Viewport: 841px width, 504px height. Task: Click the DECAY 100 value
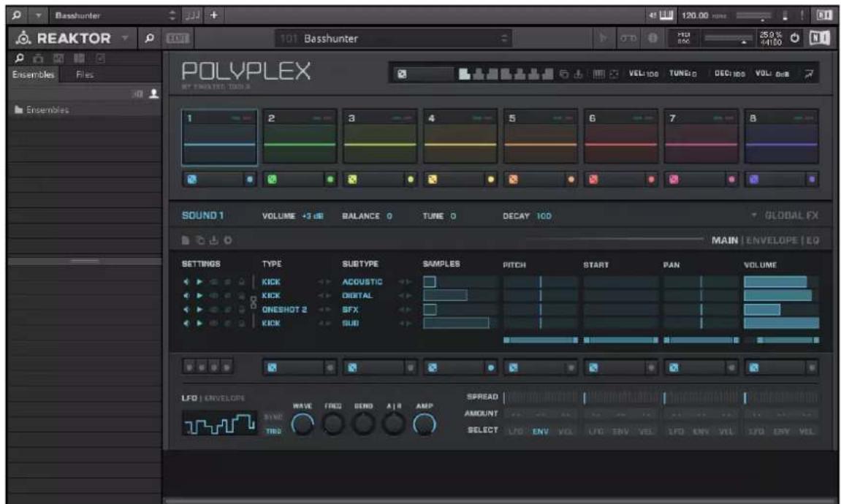pos(544,216)
